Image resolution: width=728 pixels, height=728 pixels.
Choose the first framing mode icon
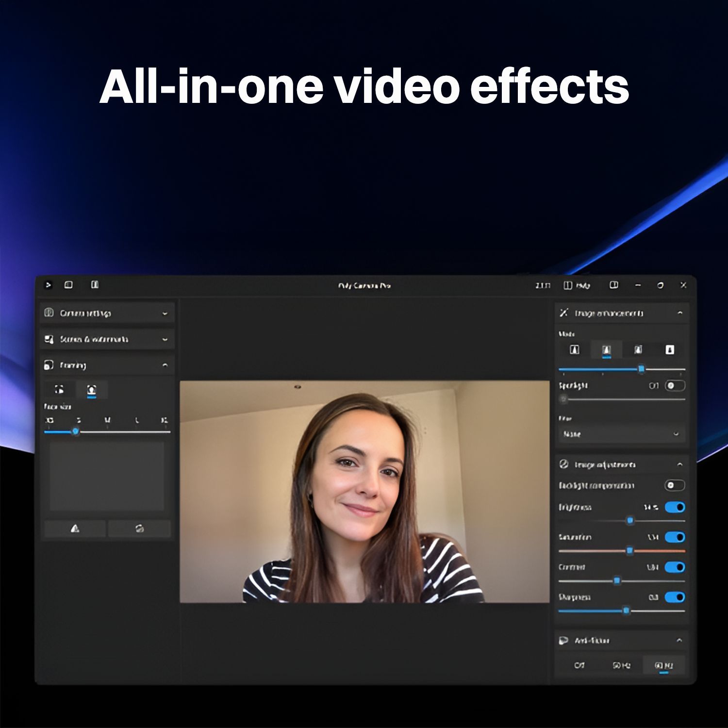59,390
